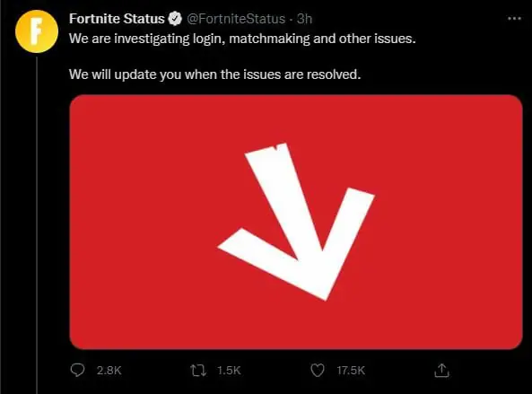Click the reply speech bubble icon
This screenshot has width=532, height=394.
coord(77,370)
